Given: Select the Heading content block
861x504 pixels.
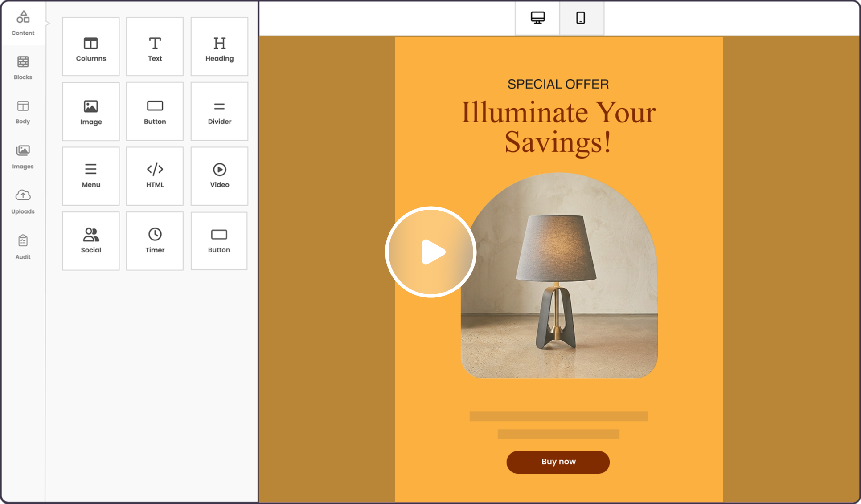Looking at the screenshot, I should pos(219,46).
